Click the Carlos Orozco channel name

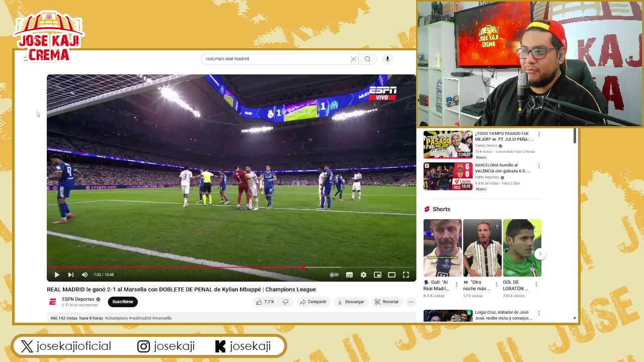486,146
